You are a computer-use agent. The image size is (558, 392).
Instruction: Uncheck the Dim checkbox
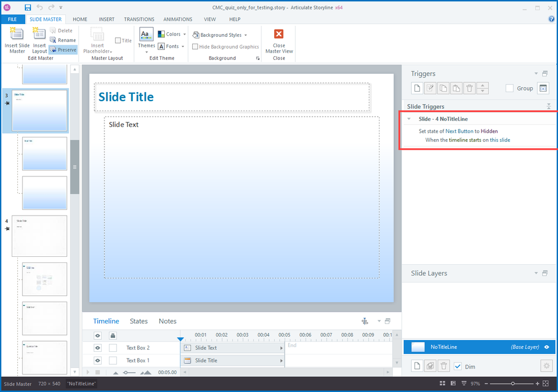pos(458,366)
